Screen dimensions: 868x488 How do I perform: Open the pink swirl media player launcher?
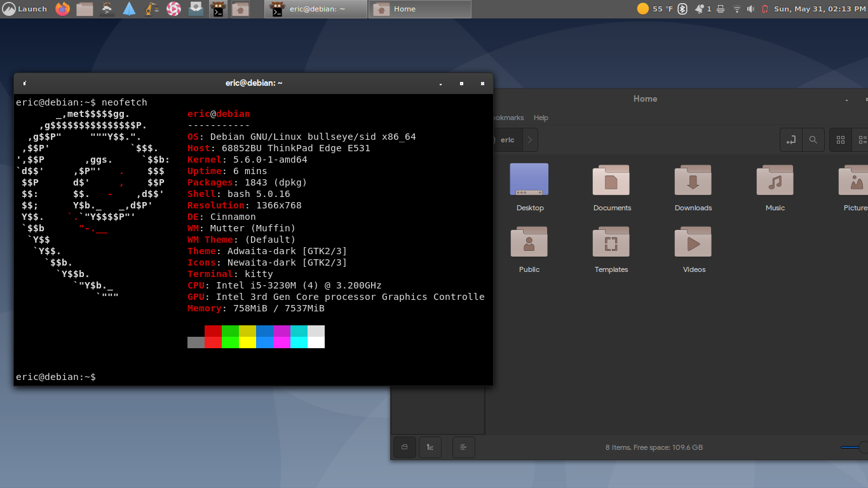click(x=173, y=9)
